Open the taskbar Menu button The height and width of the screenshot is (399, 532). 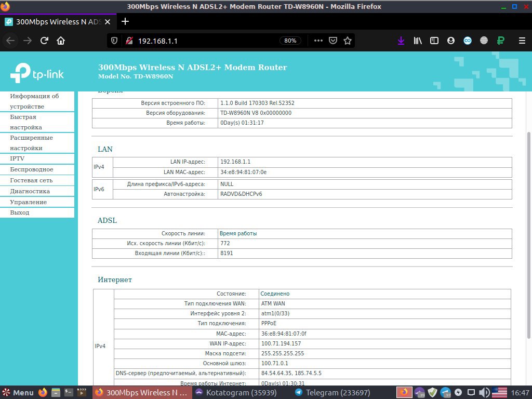tap(18, 393)
